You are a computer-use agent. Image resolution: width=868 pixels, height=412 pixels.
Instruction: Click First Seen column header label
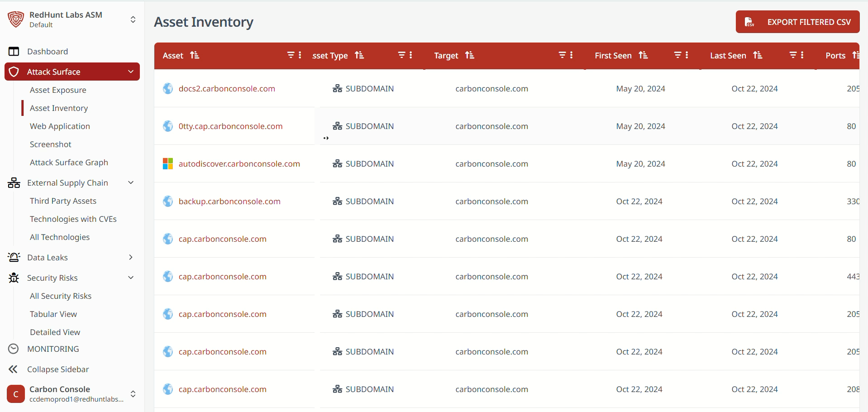(613, 56)
